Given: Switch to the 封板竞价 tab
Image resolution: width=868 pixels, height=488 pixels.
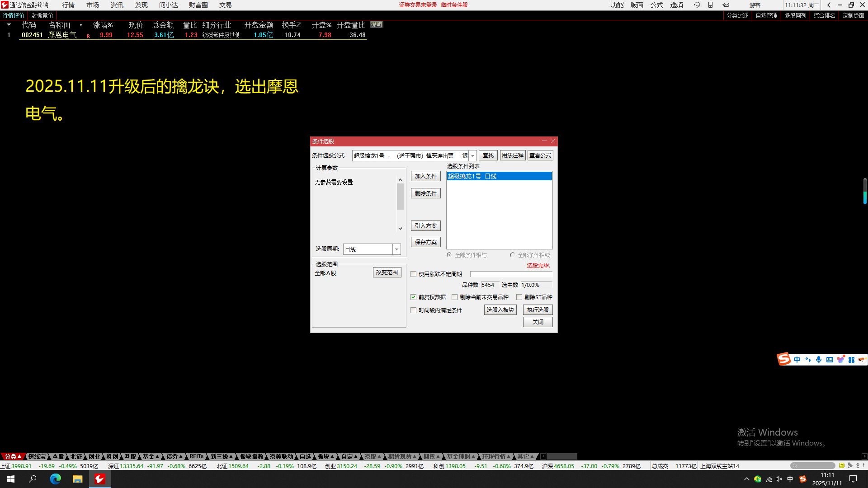Looking at the screenshot, I should [x=42, y=15].
